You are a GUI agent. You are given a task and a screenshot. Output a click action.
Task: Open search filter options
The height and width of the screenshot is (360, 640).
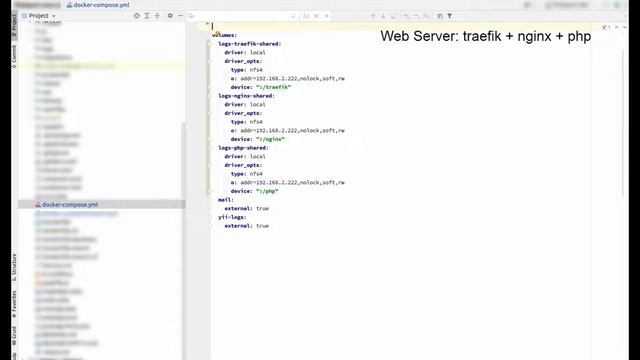(450, 16)
